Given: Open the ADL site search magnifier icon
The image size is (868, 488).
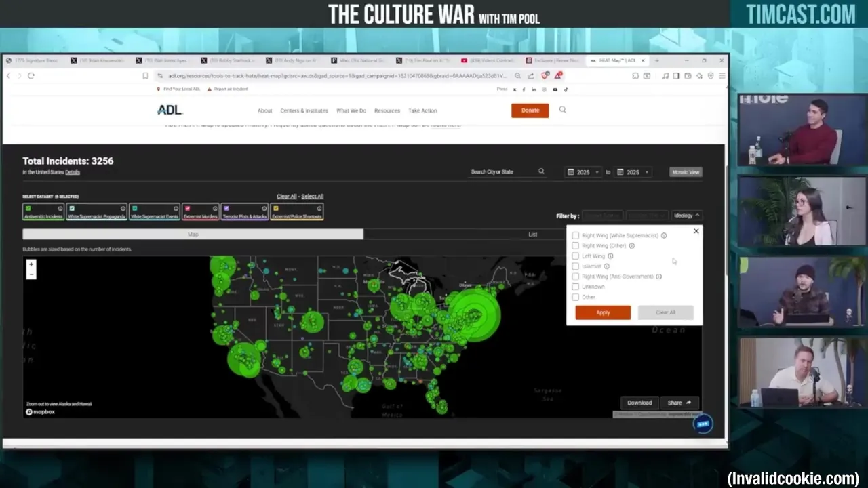Looking at the screenshot, I should [562, 110].
